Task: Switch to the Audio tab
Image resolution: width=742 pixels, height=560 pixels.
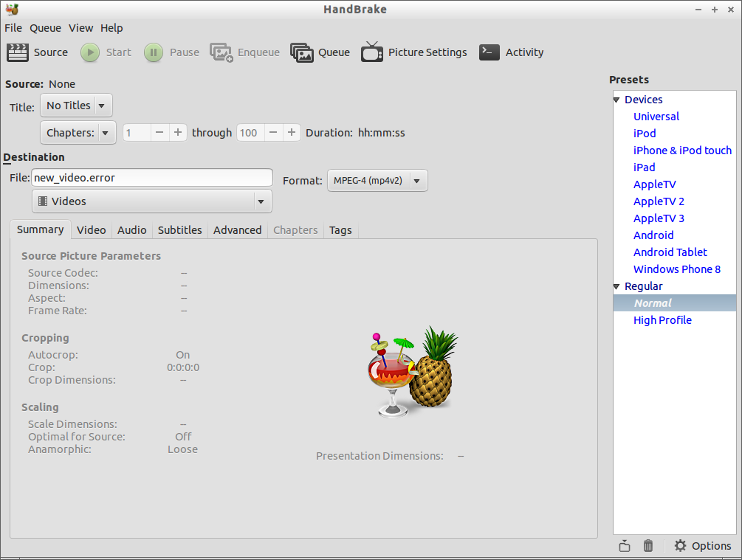Action: 132,230
